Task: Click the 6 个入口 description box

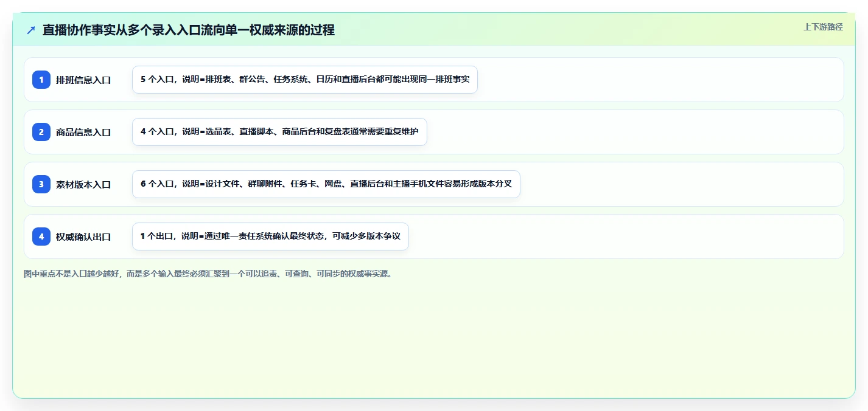Action: (326, 184)
